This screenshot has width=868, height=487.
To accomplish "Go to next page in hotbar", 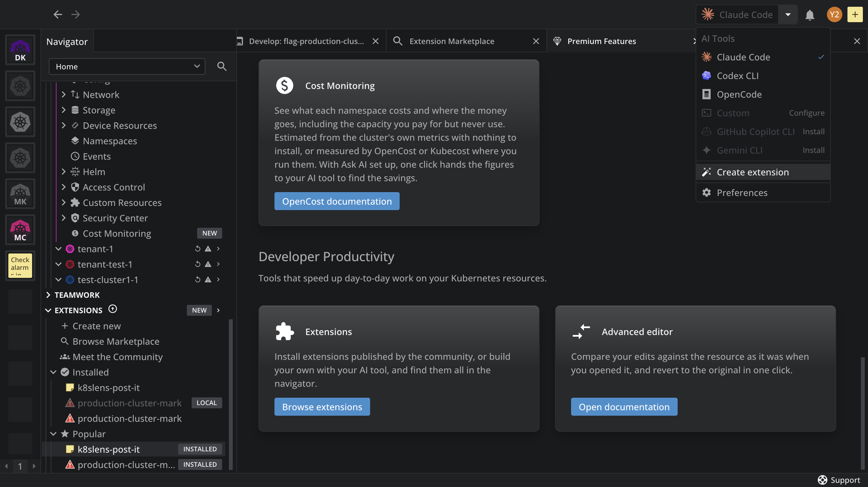I will coord(34,466).
